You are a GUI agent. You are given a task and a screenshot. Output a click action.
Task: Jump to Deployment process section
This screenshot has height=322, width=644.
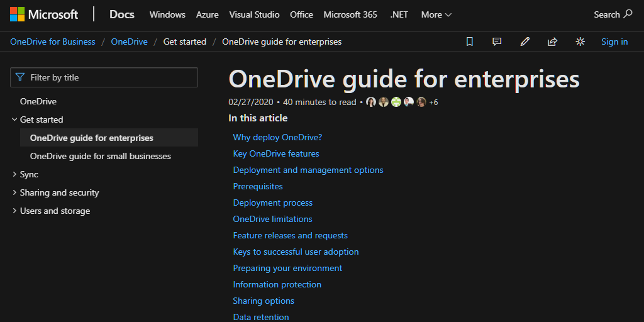(x=273, y=203)
